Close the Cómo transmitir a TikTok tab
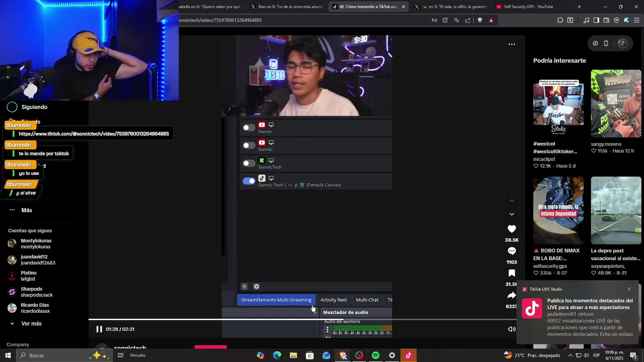This screenshot has height=362, width=644. click(x=404, y=7)
